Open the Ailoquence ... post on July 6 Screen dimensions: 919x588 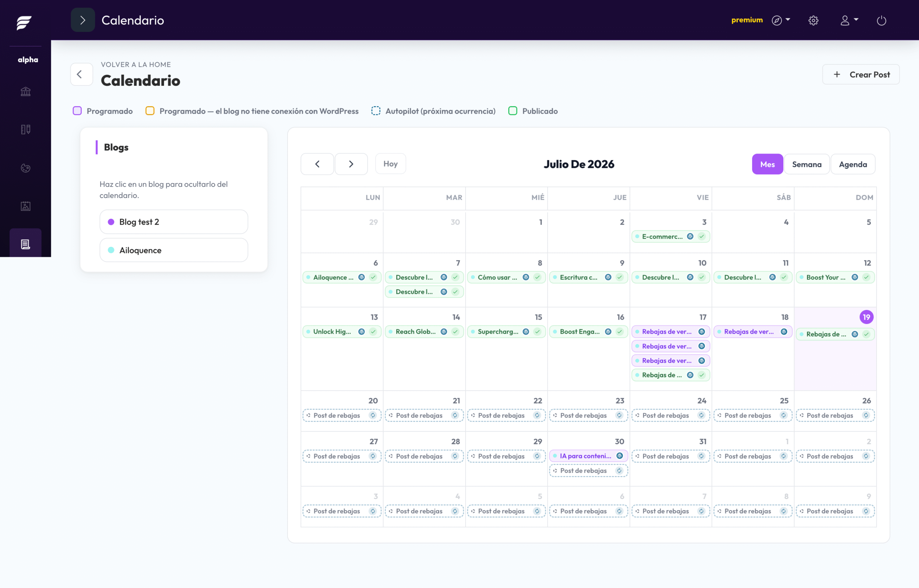(x=342, y=277)
